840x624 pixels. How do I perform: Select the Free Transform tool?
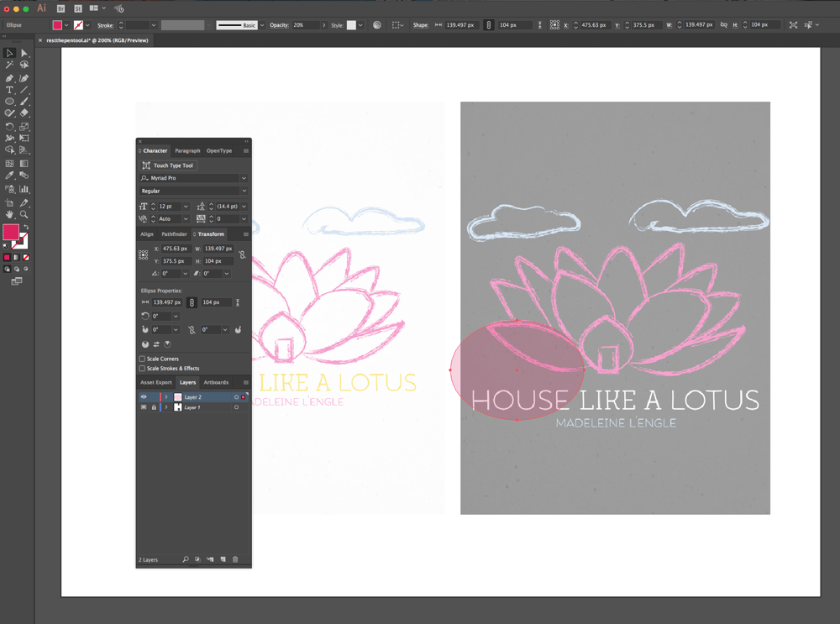pyautogui.click(x=24, y=139)
